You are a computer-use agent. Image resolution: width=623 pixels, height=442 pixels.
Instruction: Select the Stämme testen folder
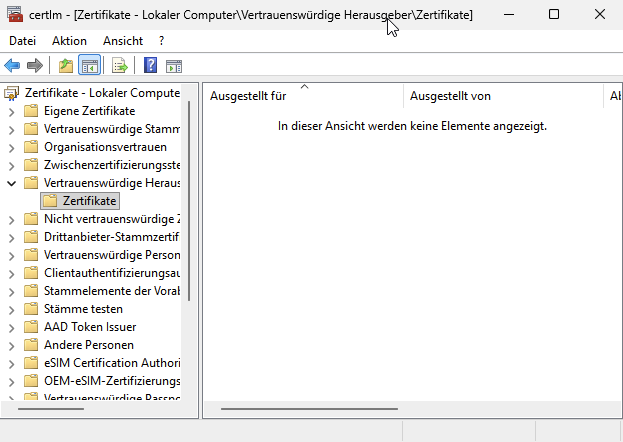coord(83,309)
